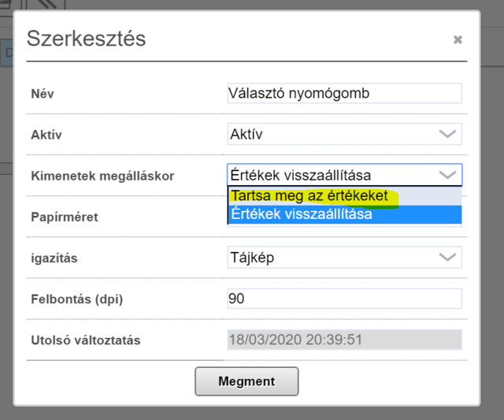Click the Kimenetek megálláskor chevron arrow
Image resolution: width=504 pixels, height=420 pixels.
(x=447, y=175)
